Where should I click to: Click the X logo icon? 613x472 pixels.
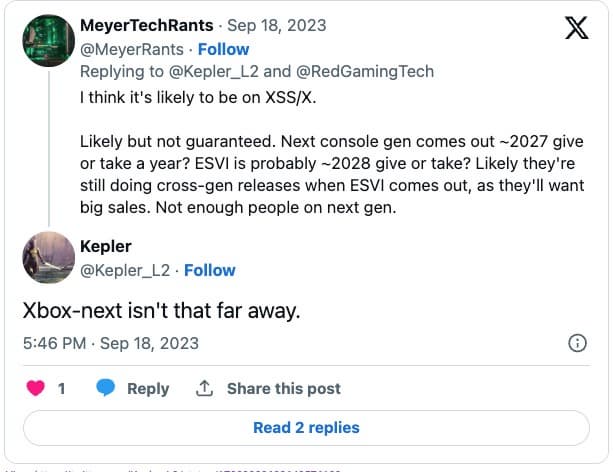click(576, 28)
